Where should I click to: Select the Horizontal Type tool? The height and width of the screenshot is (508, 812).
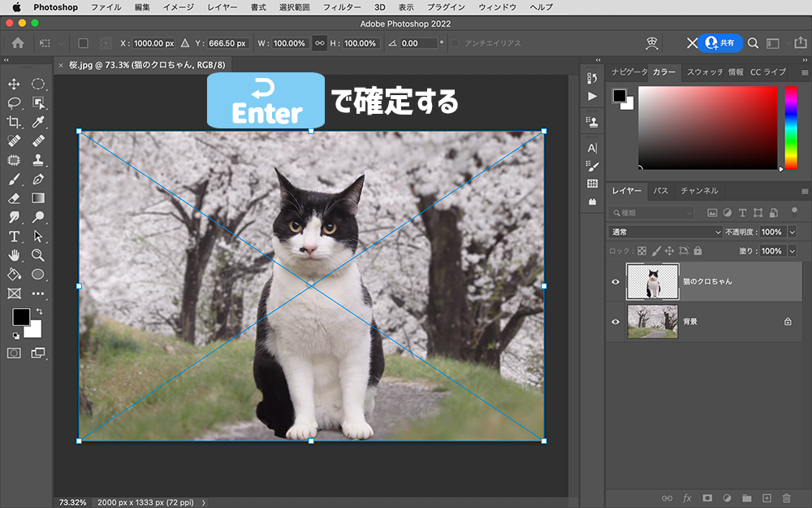tap(14, 237)
